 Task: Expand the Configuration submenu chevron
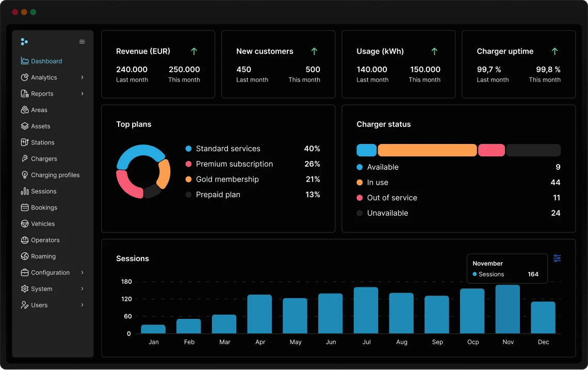pyautogui.click(x=82, y=272)
